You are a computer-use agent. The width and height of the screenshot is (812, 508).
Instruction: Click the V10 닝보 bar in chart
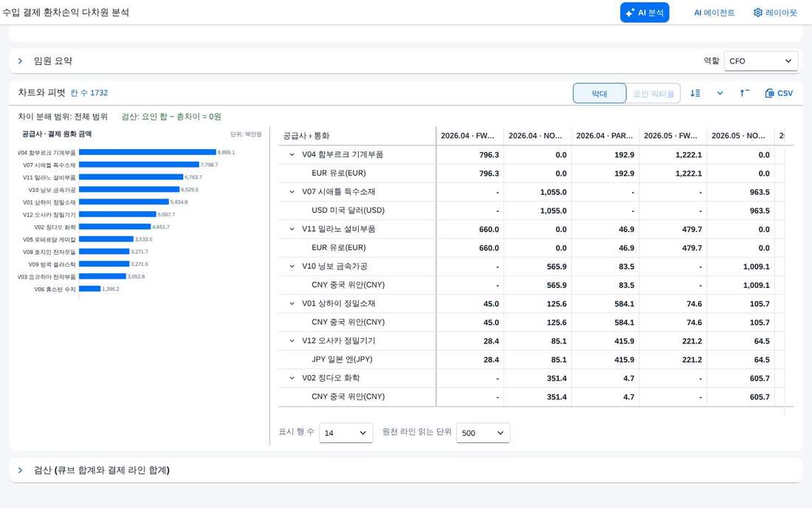[x=129, y=190]
